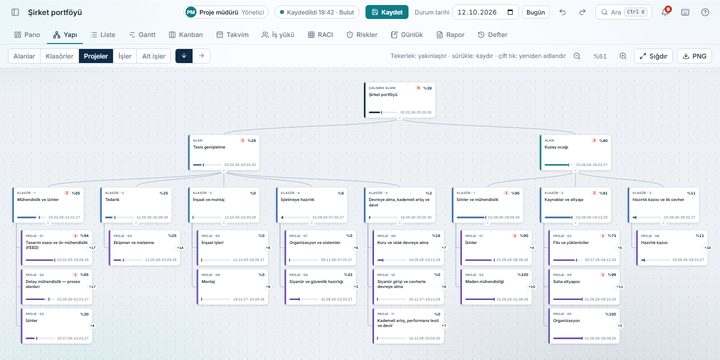
Task: Open the Riskler tab
Action: 362,34
